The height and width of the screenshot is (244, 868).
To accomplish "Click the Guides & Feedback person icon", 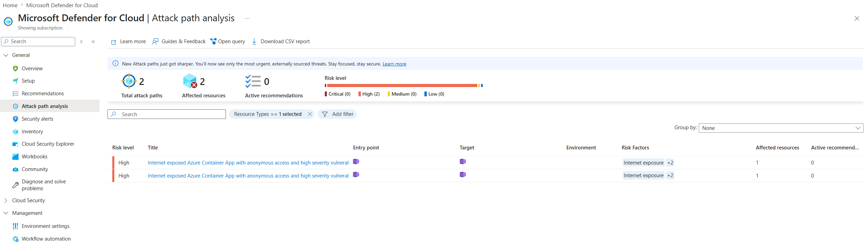I will (155, 41).
